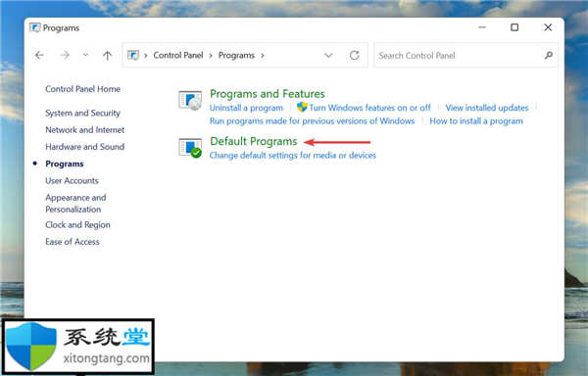Viewport: 588px width, 376px height.
Task: Open the address bar history dropdown
Action: point(328,56)
